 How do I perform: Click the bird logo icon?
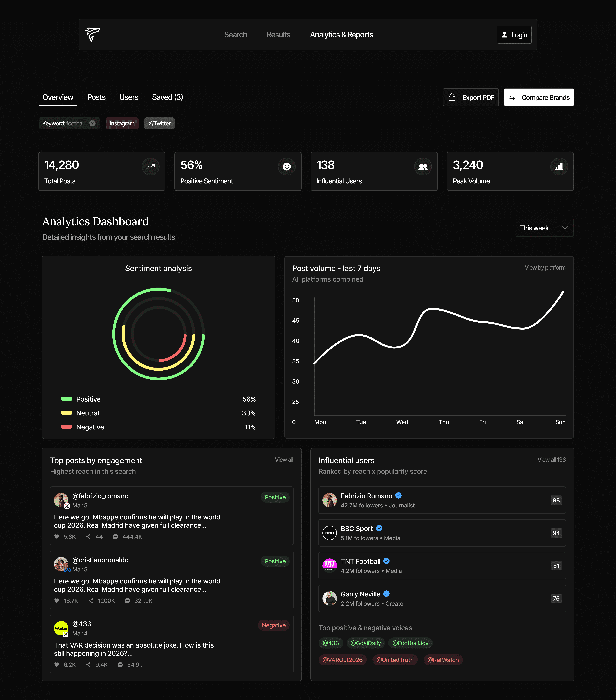(92, 35)
